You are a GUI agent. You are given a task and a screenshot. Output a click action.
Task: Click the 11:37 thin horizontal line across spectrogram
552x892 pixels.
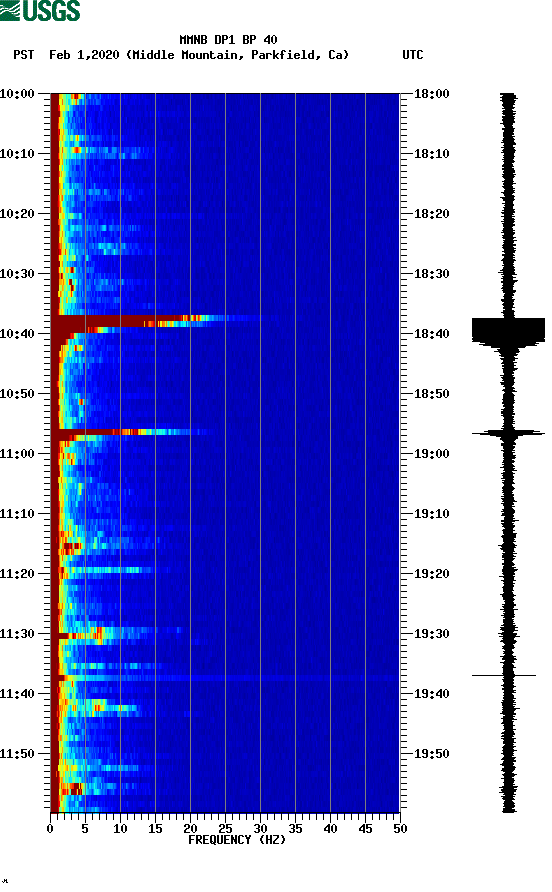[x=225, y=678]
